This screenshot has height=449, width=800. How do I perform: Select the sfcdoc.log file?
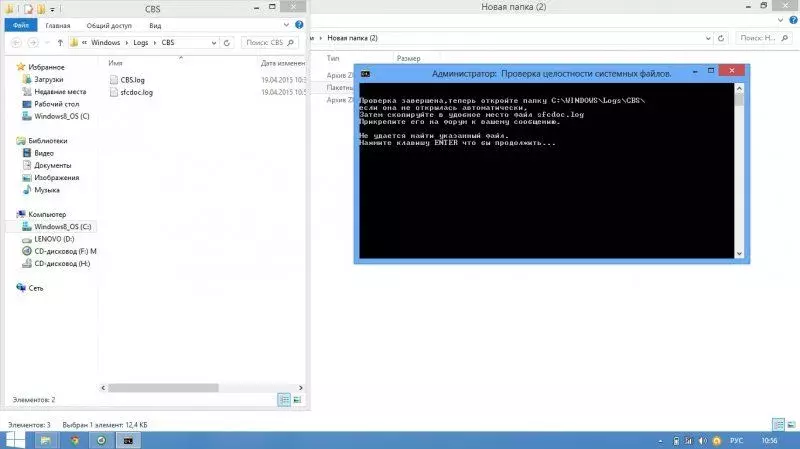[x=136, y=92]
